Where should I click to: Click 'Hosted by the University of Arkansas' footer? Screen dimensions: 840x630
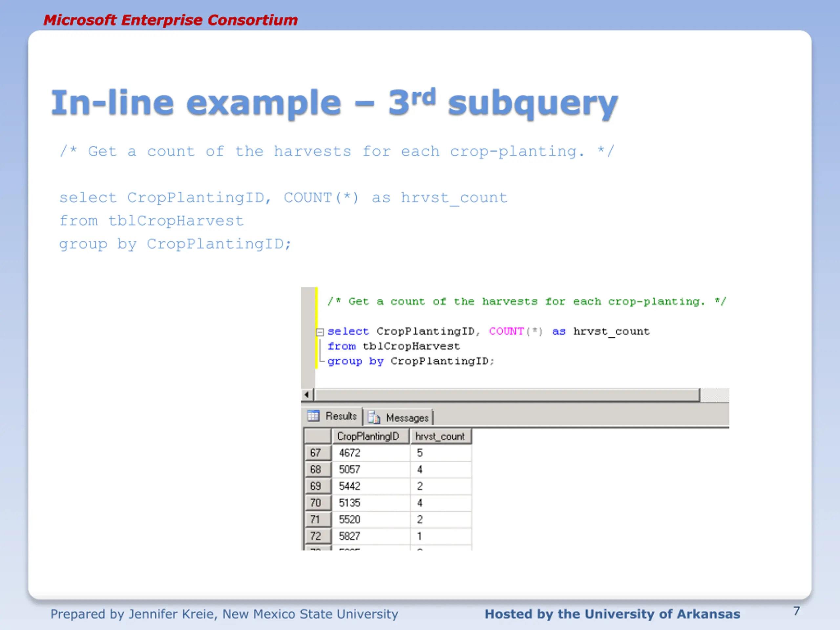tap(612, 614)
